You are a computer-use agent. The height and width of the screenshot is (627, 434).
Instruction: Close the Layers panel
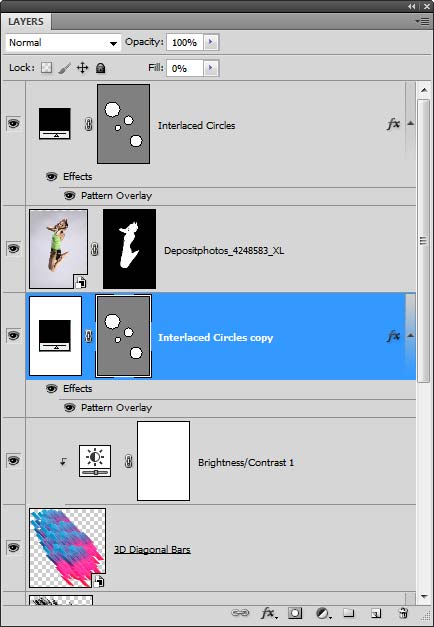(426, 6)
